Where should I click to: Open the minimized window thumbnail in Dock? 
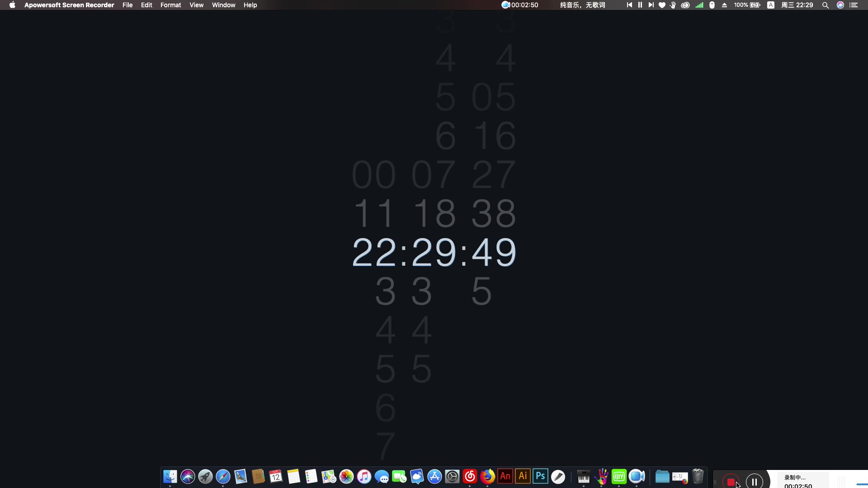click(x=680, y=477)
